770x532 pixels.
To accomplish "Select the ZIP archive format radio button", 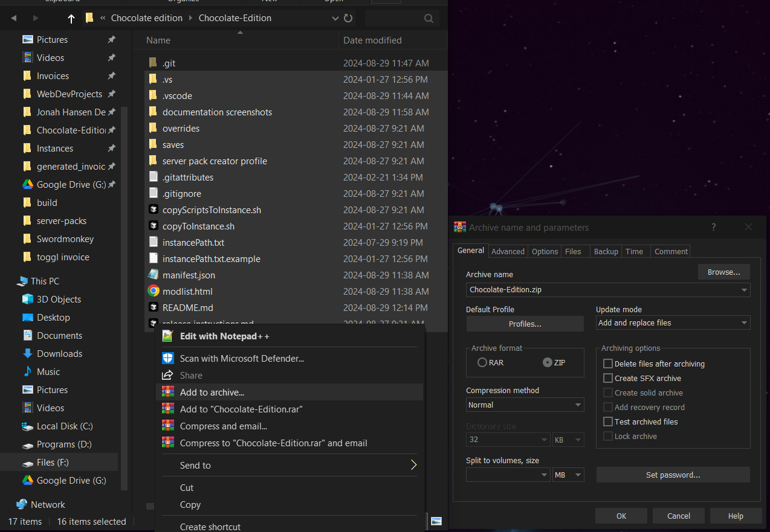I will (x=548, y=363).
